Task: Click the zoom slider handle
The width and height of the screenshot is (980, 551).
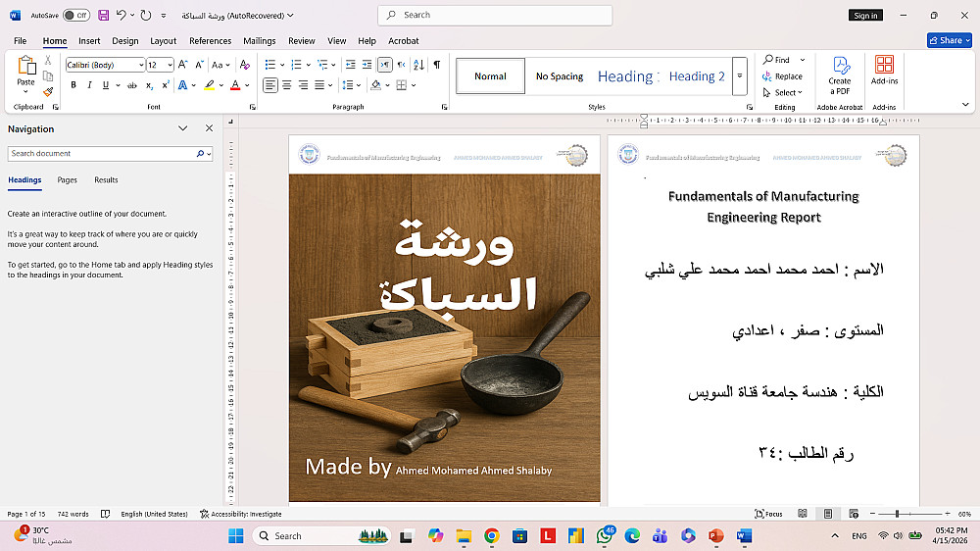Action: coord(897,514)
